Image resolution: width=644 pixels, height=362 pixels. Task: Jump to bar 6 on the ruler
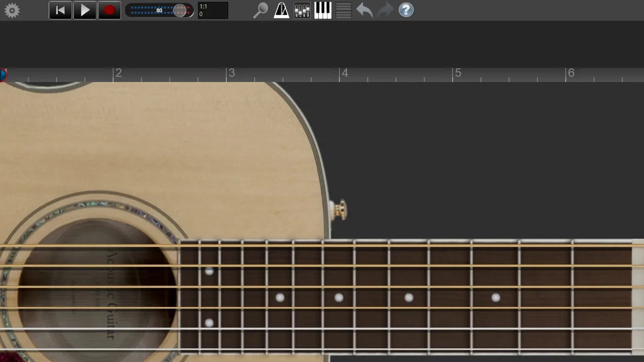pos(571,73)
